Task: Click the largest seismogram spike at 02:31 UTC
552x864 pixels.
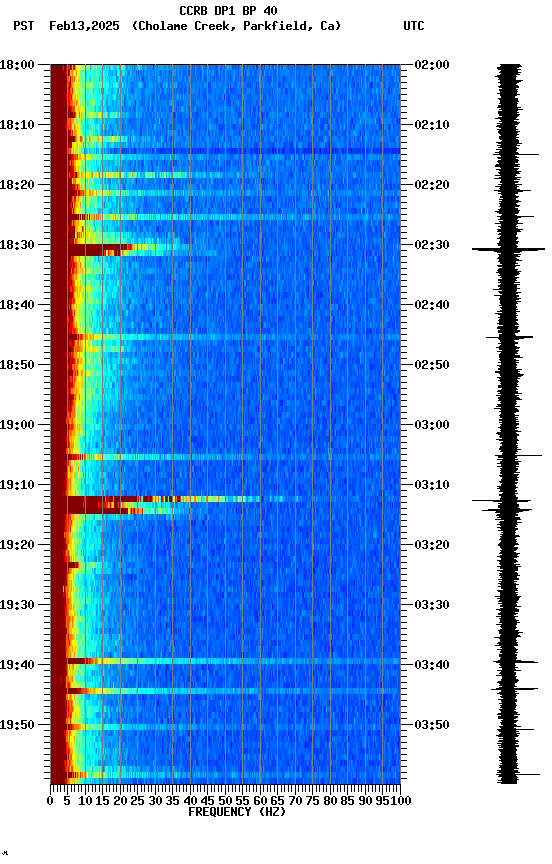Action: [508, 250]
